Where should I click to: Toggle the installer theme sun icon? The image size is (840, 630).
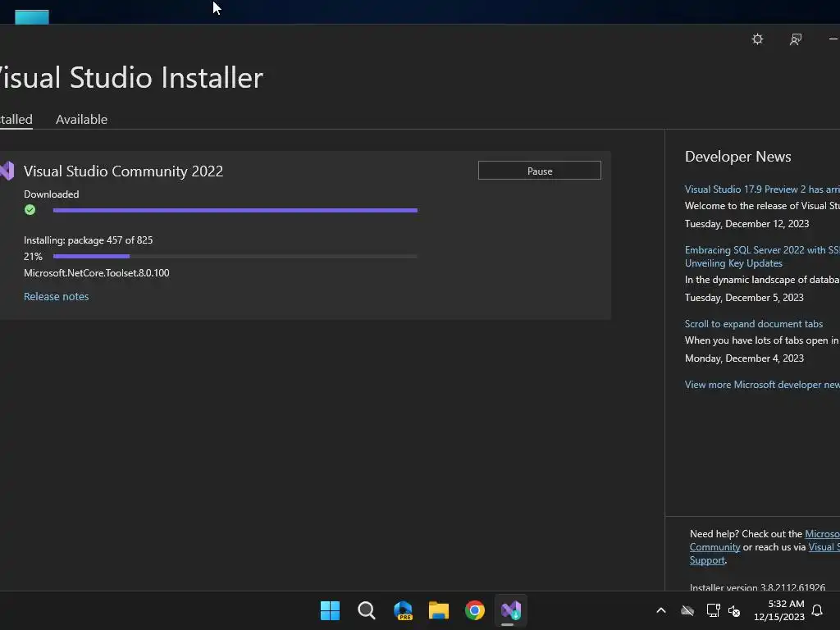click(757, 39)
